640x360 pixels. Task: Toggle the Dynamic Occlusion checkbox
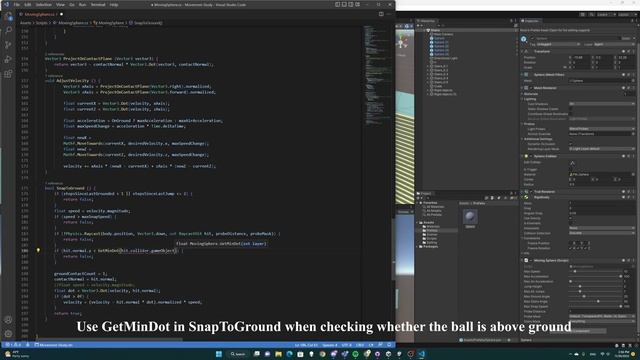tap(571, 144)
